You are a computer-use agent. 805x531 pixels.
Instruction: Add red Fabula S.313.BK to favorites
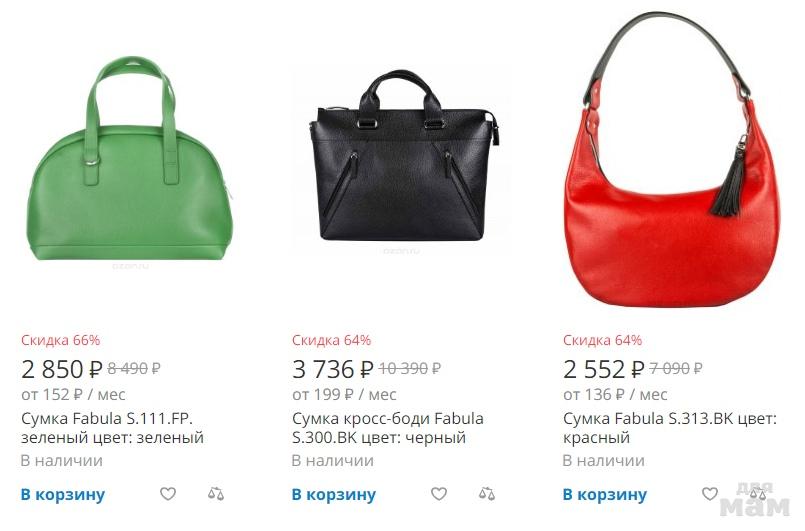click(710, 494)
